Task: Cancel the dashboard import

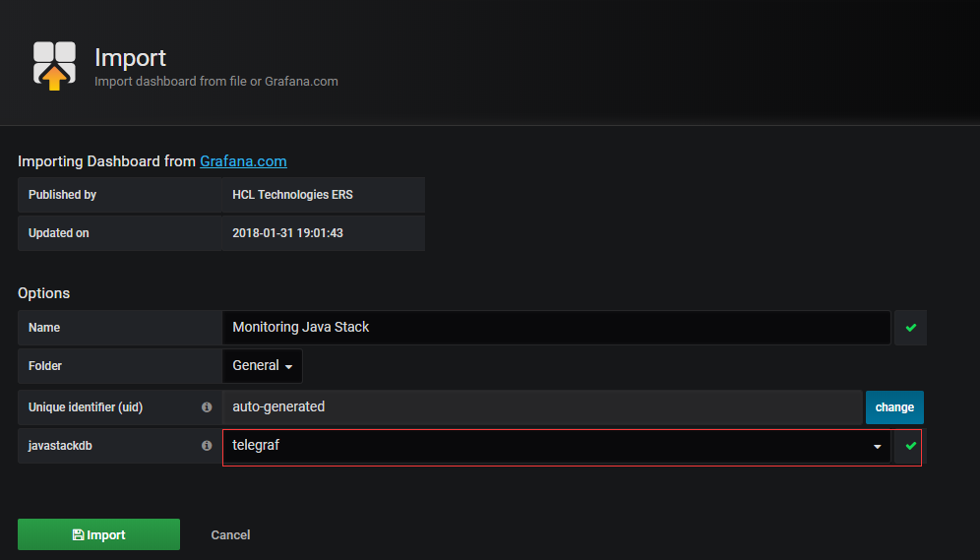Action: pyautogui.click(x=230, y=535)
